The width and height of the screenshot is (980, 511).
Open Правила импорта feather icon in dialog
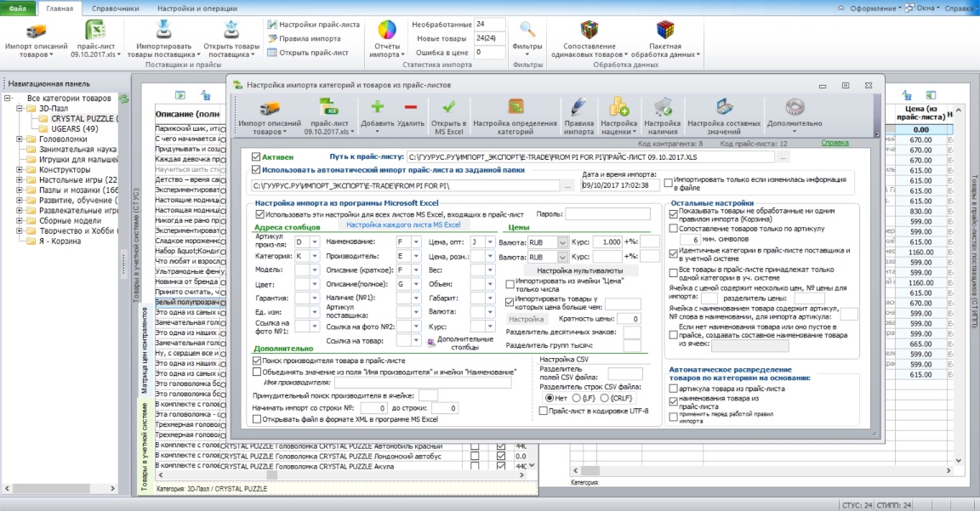point(578,107)
